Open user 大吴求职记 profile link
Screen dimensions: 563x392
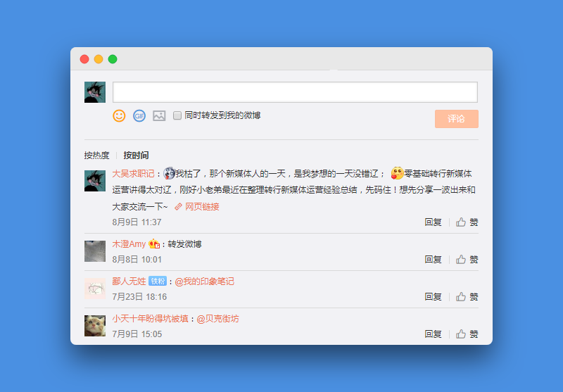(x=133, y=174)
